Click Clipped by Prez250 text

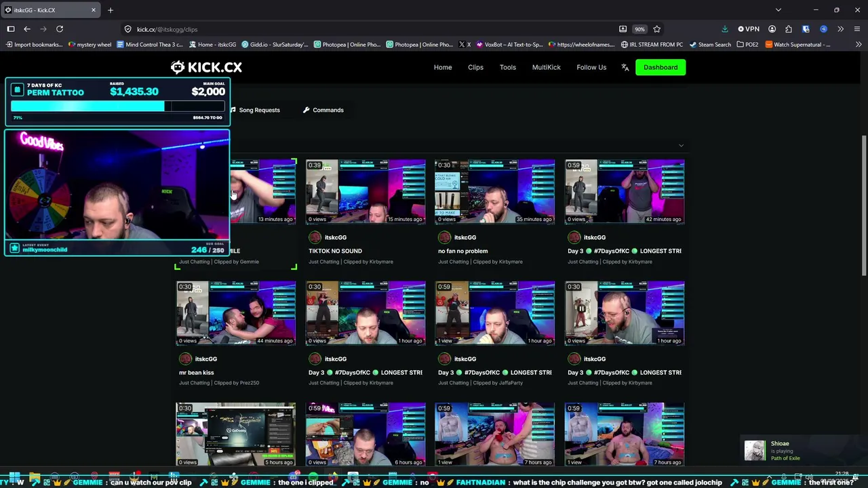pos(237,383)
